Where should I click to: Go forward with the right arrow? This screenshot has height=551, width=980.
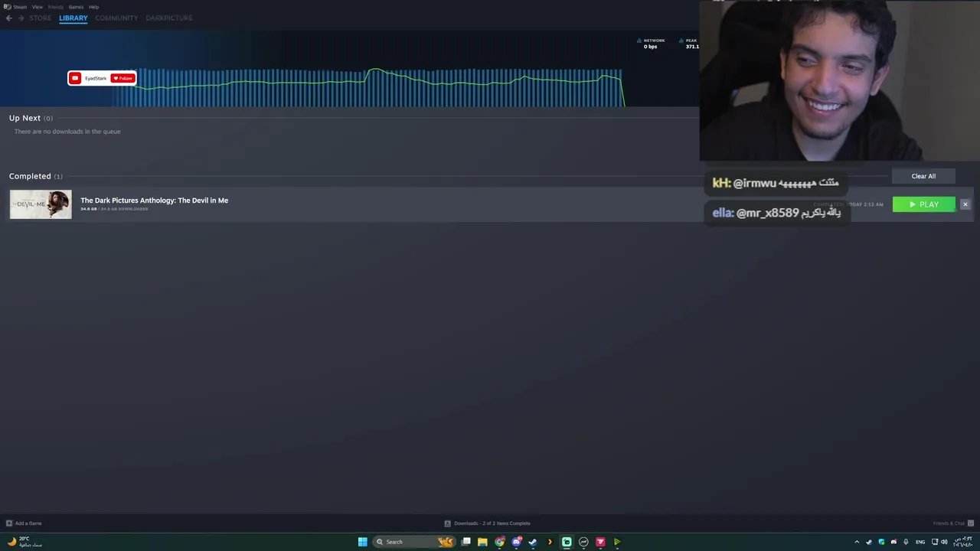point(21,18)
